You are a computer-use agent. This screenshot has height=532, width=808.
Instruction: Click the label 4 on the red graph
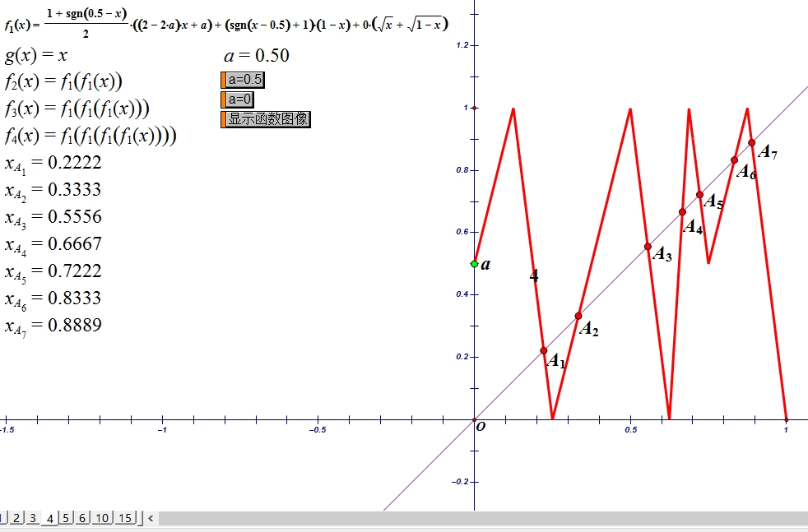point(534,275)
